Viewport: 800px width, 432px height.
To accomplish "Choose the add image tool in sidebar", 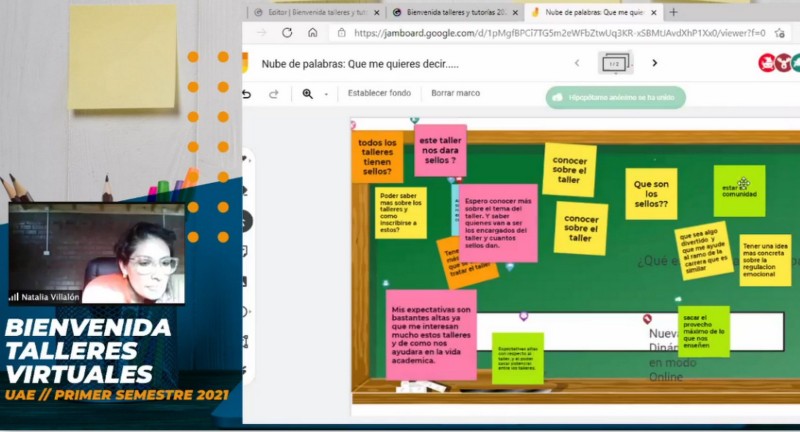I will point(247,283).
